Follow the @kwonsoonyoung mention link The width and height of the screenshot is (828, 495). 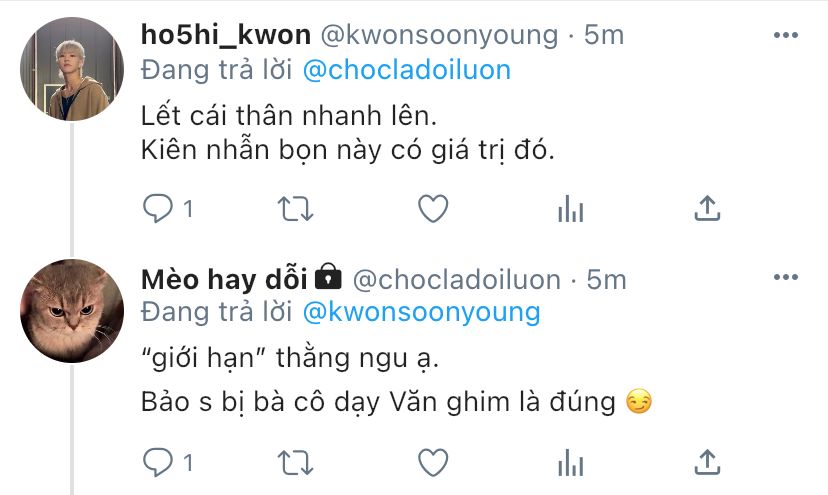[421, 312]
